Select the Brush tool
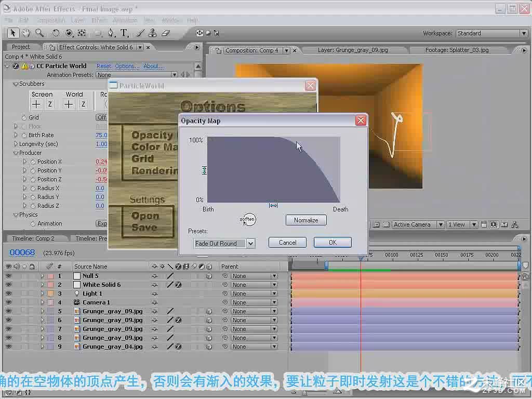 (x=140, y=33)
